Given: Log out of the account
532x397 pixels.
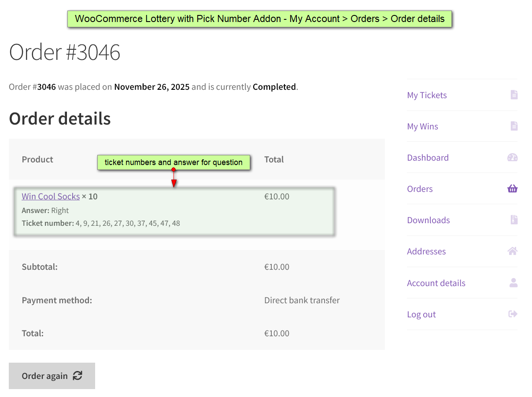Looking at the screenshot, I should pyautogui.click(x=421, y=314).
